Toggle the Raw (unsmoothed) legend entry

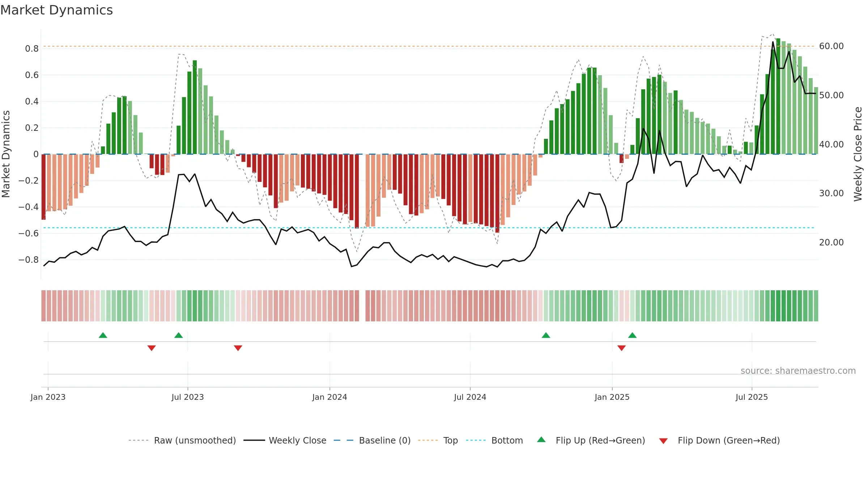pyautogui.click(x=182, y=440)
